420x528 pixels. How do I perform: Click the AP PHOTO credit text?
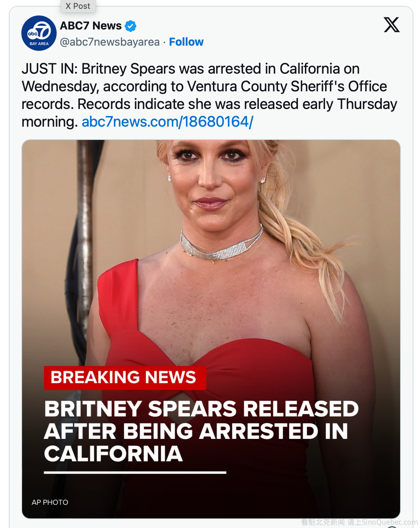pyautogui.click(x=50, y=502)
